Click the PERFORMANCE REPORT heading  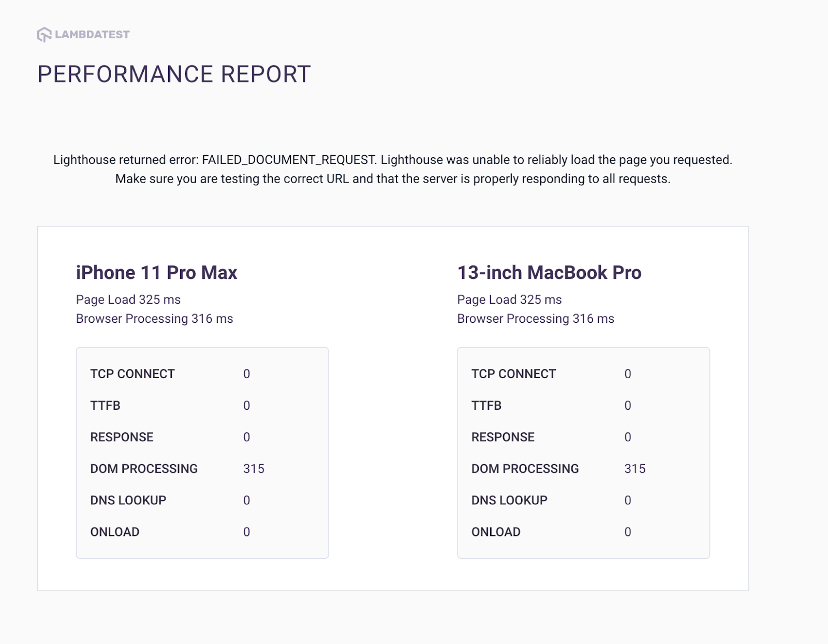(174, 74)
